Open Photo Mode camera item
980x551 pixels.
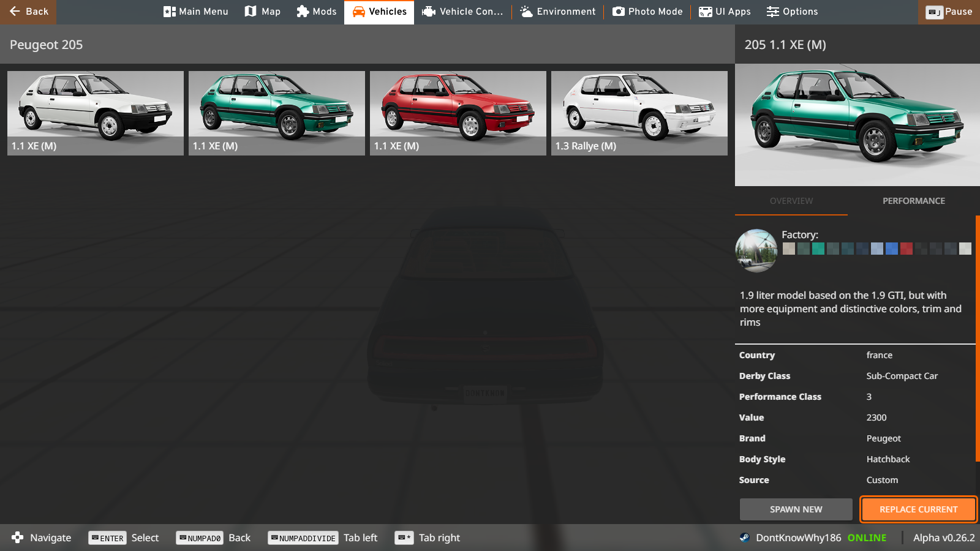click(x=647, y=12)
